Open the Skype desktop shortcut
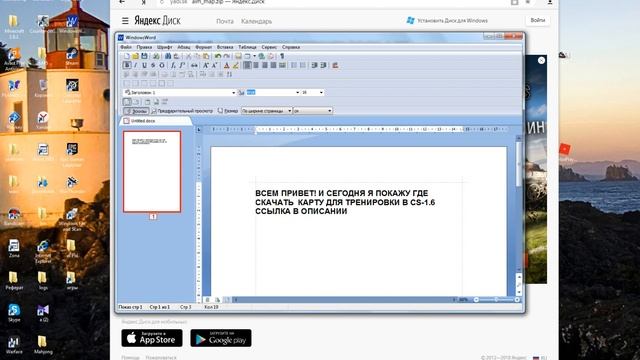The image size is (640, 360). pos(14,313)
